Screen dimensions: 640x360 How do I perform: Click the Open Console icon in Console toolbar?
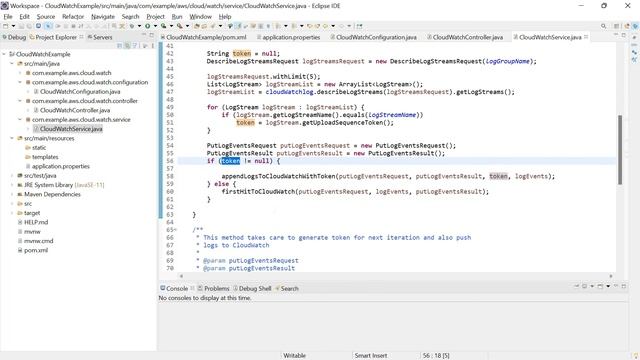click(600, 286)
